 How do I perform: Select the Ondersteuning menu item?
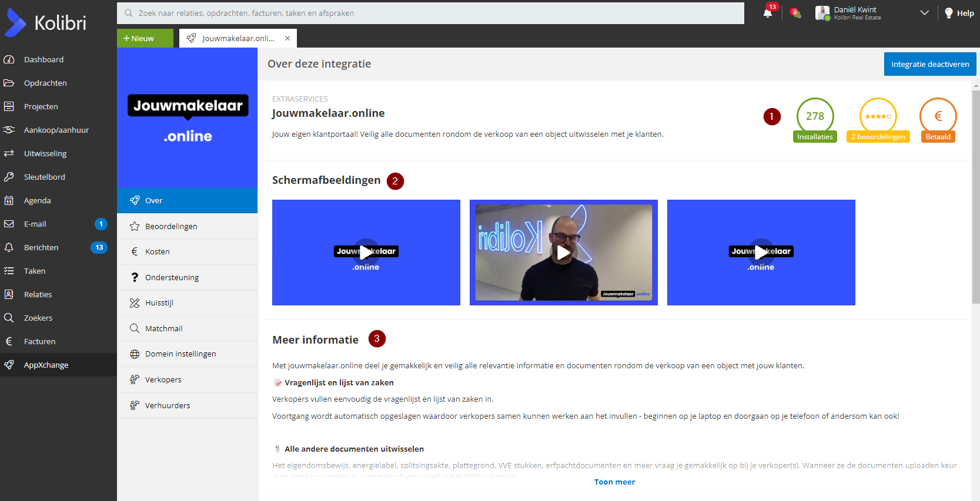click(187, 277)
